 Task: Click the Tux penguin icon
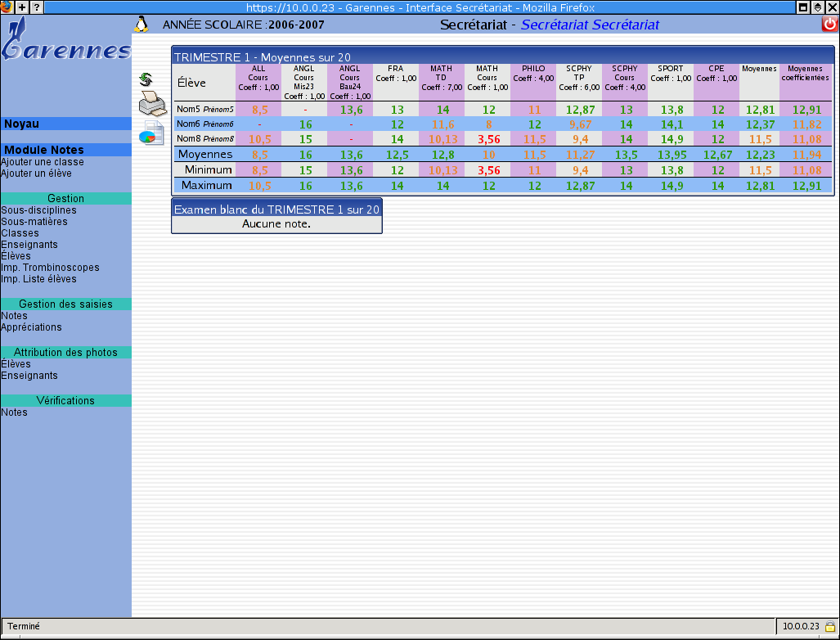(141, 25)
